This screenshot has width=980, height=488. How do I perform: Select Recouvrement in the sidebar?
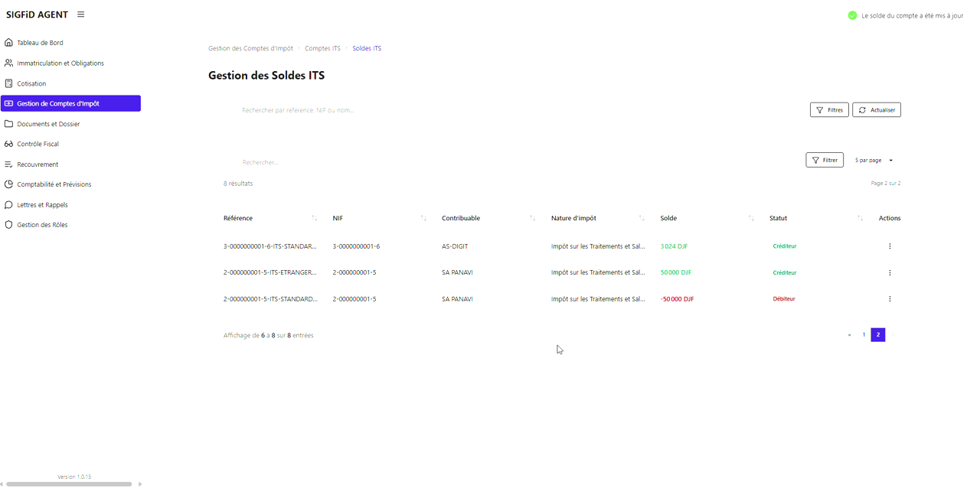click(38, 164)
